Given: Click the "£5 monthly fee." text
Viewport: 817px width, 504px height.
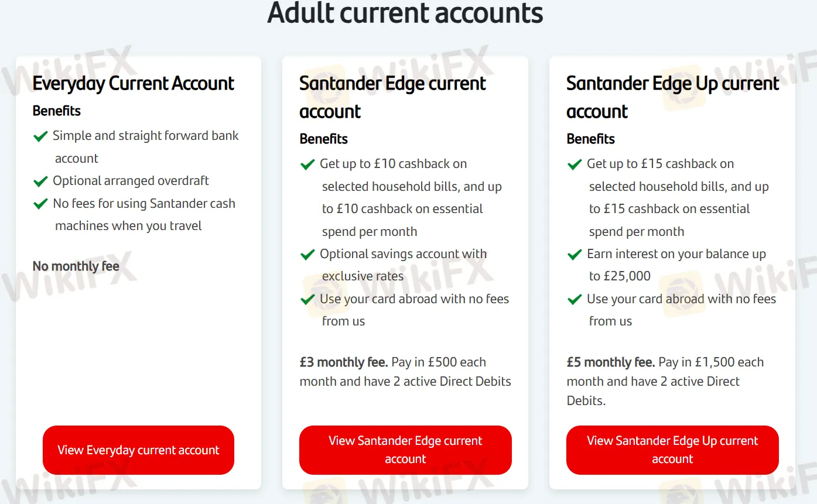Looking at the screenshot, I should [611, 362].
